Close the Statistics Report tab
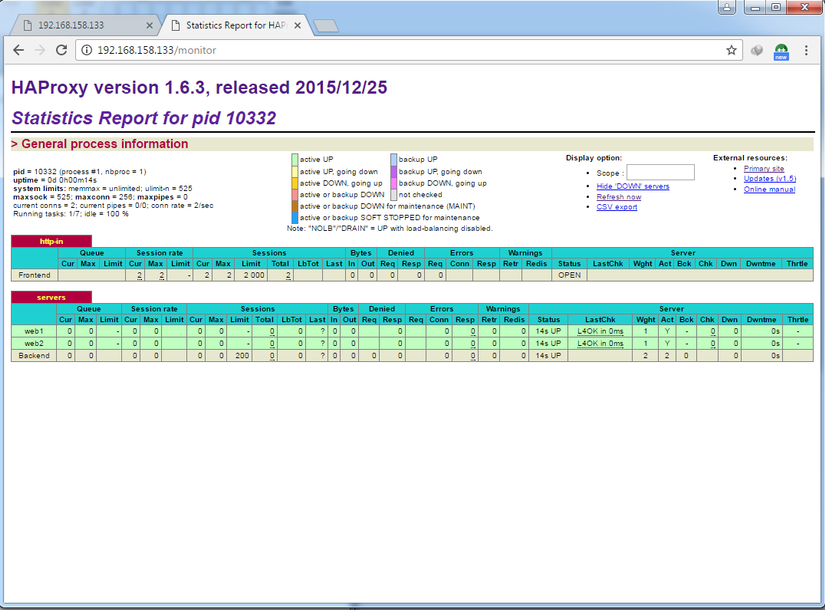Screen dimensions: 825x610 (x=297, y=25)
